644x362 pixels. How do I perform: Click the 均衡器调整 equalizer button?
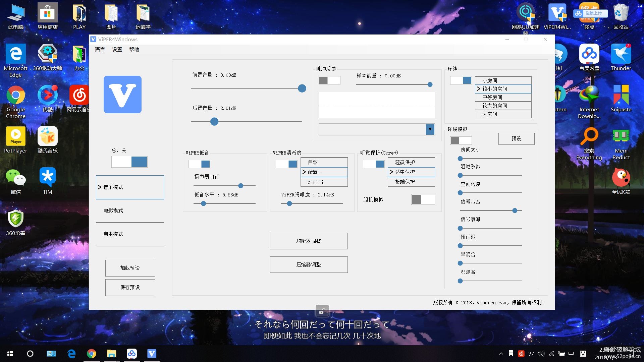(x=309, y=241)
